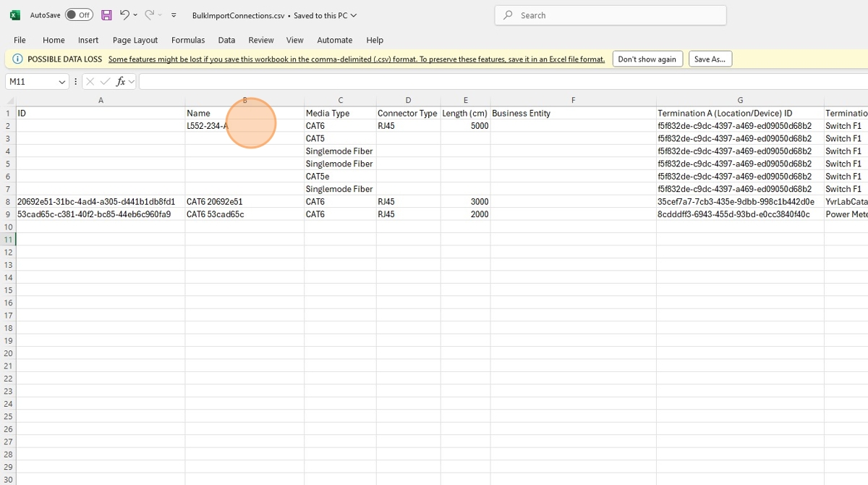Click the data loss warning link text
Viewport: 868px width, 485px height.
click(x=357, y=59)
